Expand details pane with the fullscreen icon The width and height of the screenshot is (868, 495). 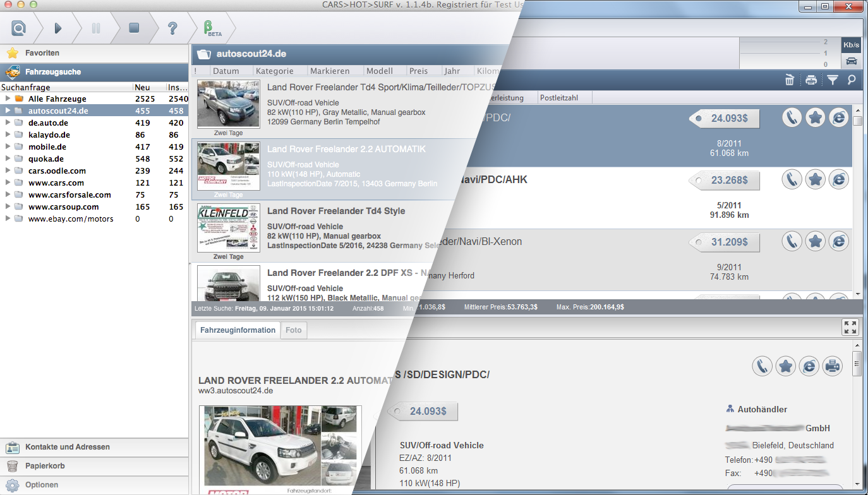point(850,327)
